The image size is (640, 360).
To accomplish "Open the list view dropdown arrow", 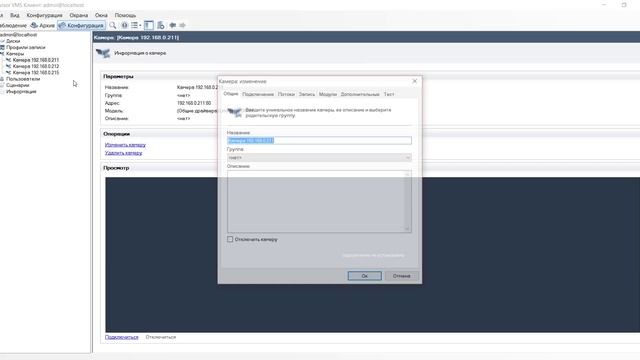I will pos(140,25).
